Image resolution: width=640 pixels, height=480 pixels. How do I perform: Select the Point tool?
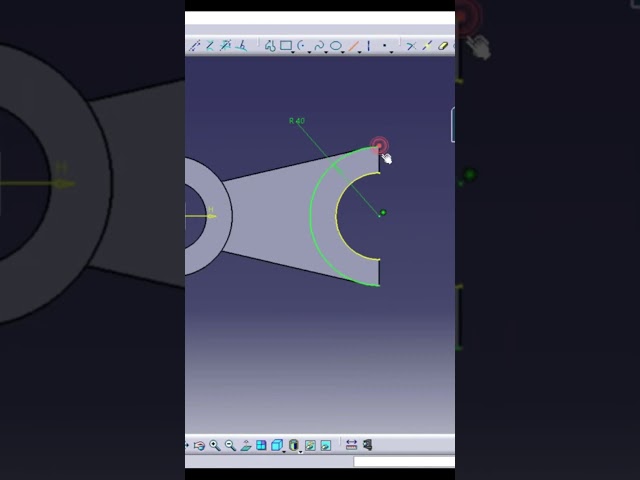[384, 46]
